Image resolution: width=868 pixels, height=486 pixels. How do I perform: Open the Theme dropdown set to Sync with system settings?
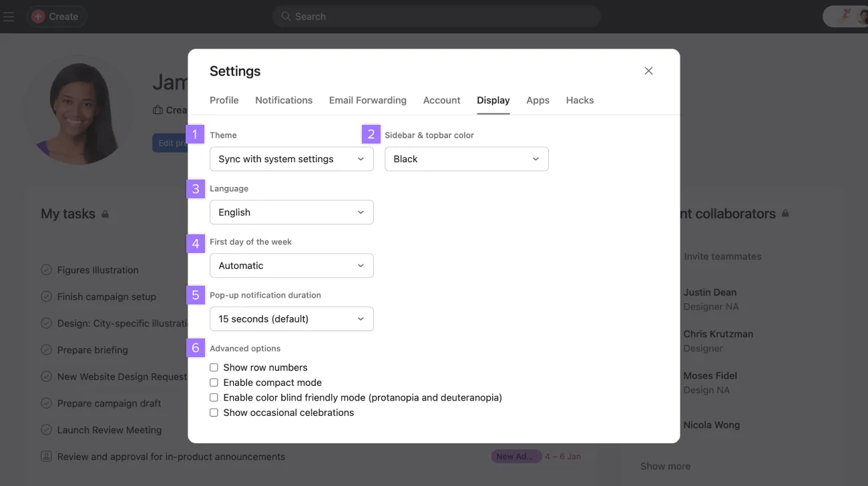[x=291, y=159]
